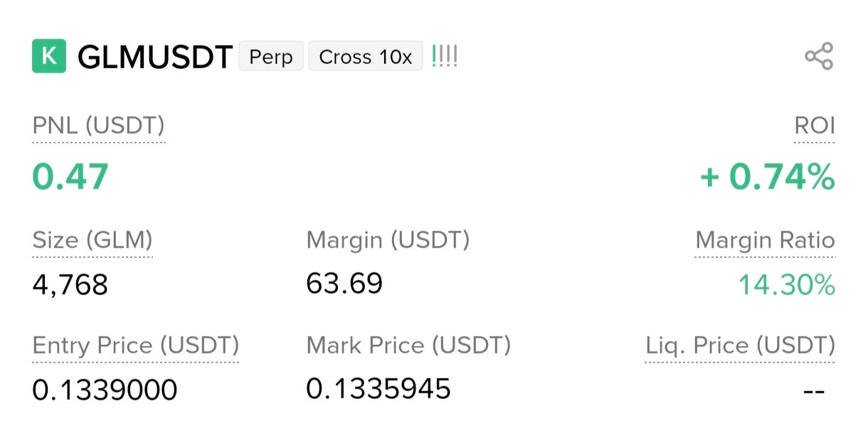Select the Mark Price (USDT) label
Viewport: 868px width, 436px height.
click(408, 346)
